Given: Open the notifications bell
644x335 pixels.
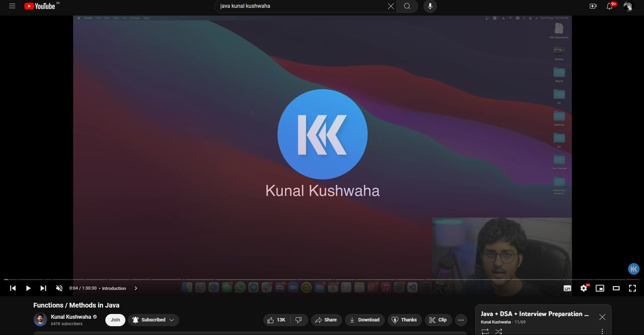Looking at the screenshot, I should (610, 6).
